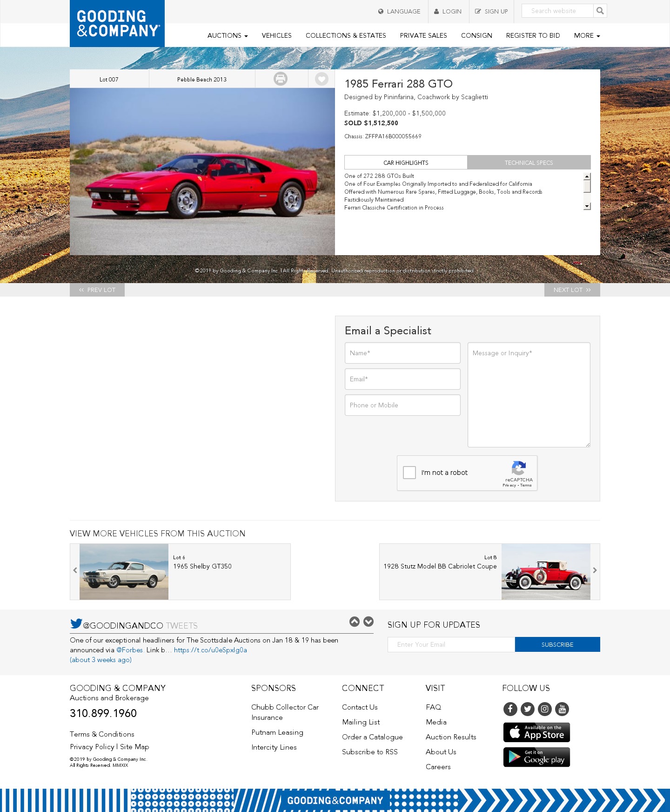
Task: Focus the Phone or Mobile field
Action: point(402,405)
